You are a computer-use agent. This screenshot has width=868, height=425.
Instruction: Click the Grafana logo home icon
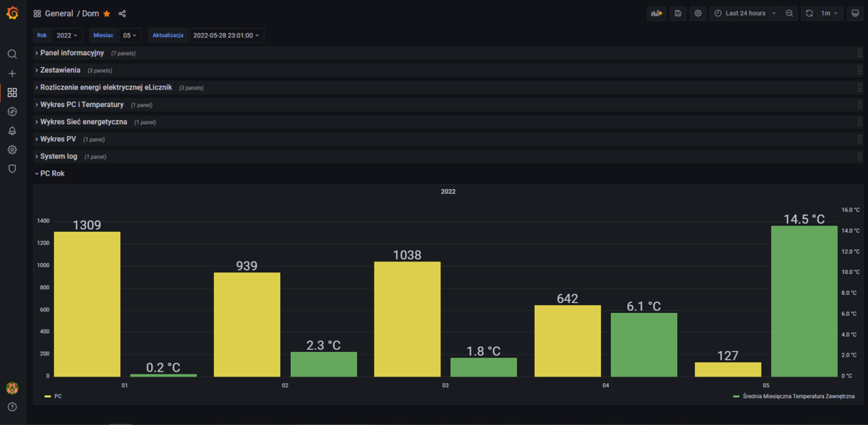12,13
